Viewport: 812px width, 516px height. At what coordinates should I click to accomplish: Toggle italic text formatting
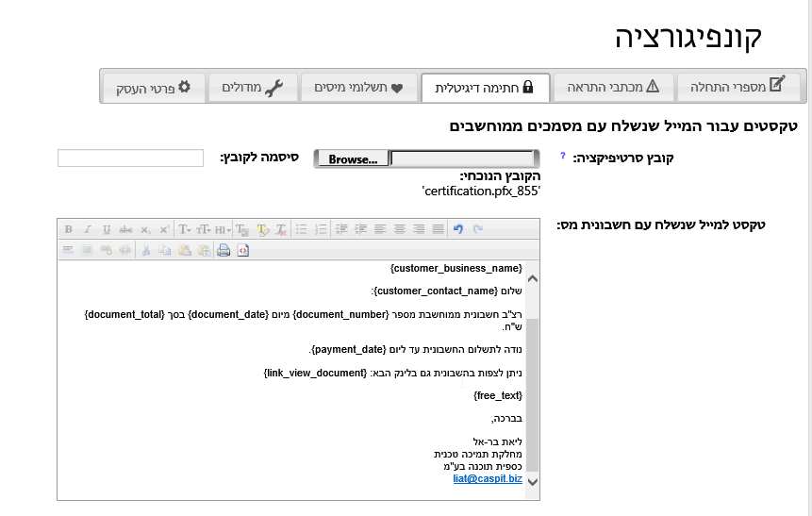[88, 229]
